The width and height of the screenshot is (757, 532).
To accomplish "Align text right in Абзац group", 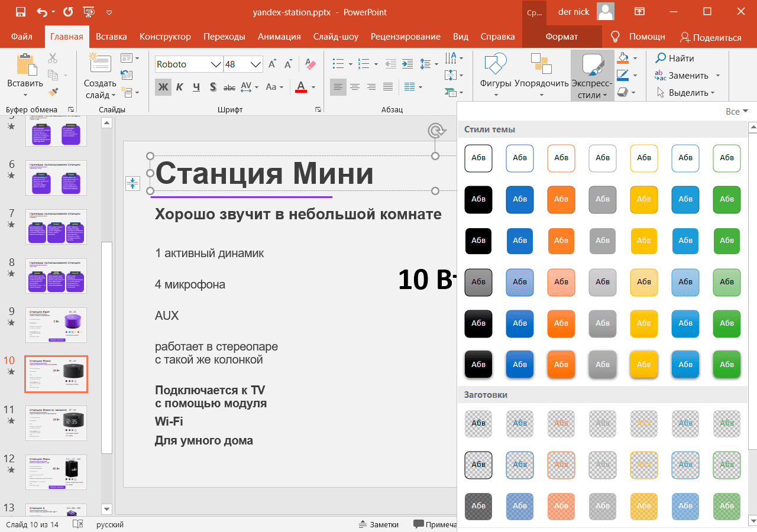I will click(371, 87).
